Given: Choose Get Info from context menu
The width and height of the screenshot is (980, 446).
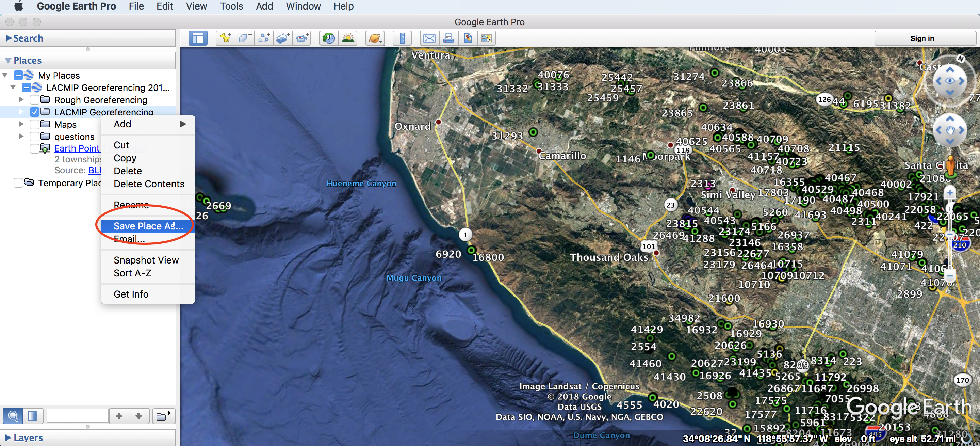Looking at the screenshot, I should tap(148, 294).
